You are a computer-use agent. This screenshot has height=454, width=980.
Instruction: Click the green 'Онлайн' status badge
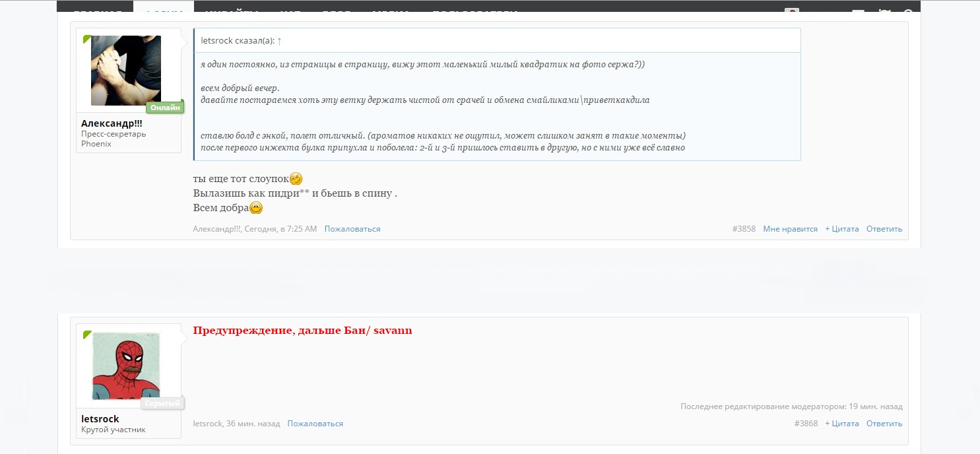(x=165, y=108)
